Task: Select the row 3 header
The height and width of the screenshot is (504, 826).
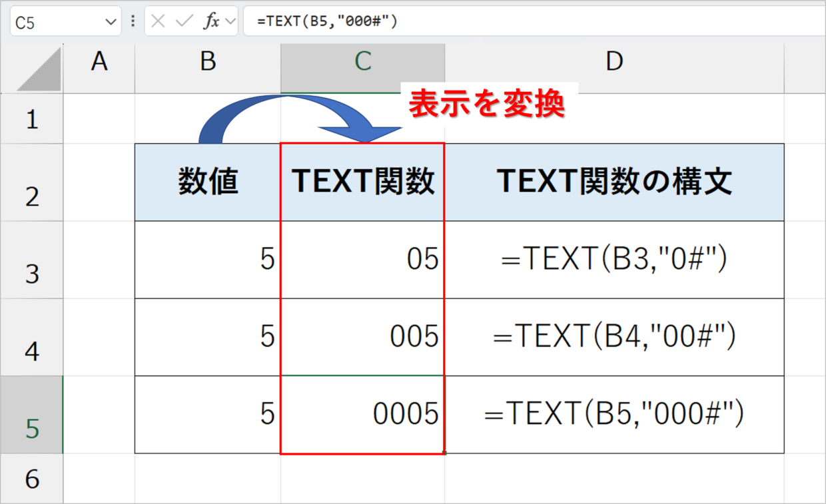Action: (31, 272)
